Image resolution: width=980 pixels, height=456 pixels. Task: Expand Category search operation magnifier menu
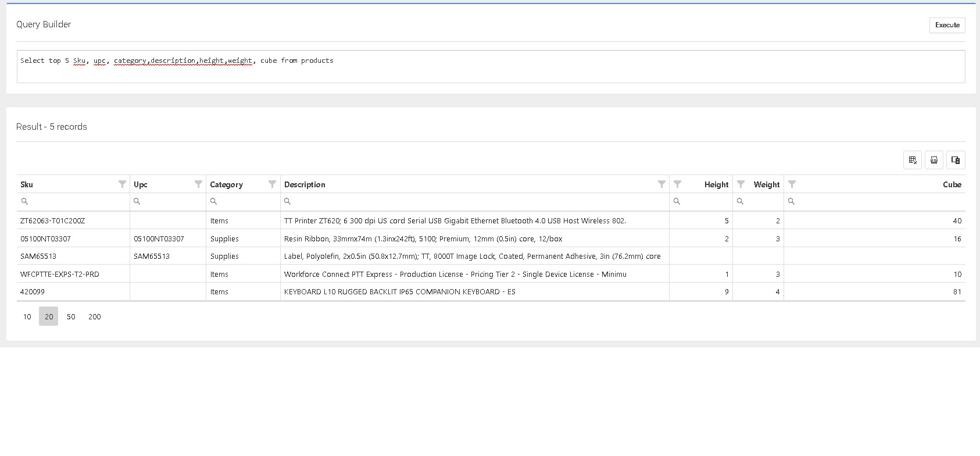(213, 201)
